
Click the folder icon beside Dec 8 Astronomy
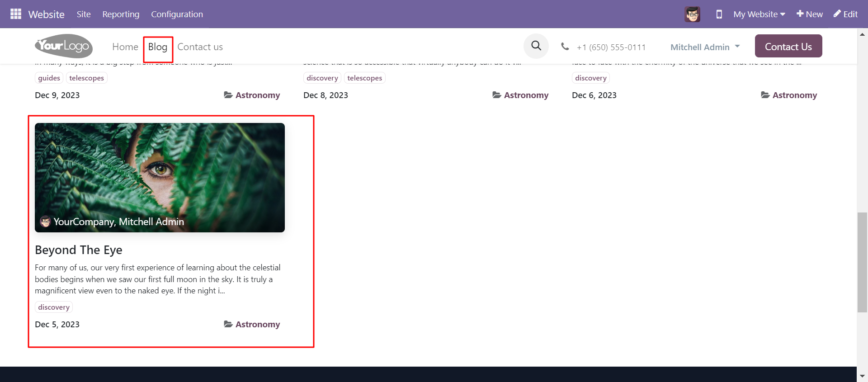[x=497, y=95]
